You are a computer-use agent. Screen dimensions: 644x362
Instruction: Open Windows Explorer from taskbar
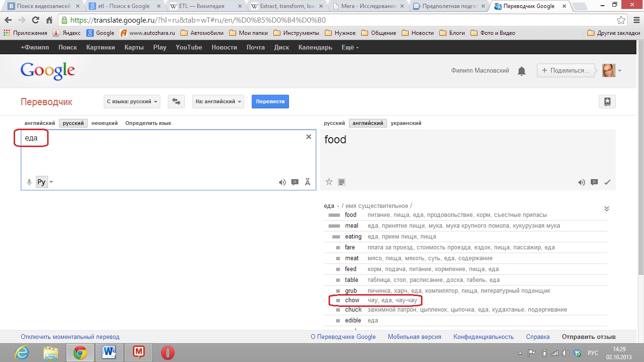(x=50, y=353)
